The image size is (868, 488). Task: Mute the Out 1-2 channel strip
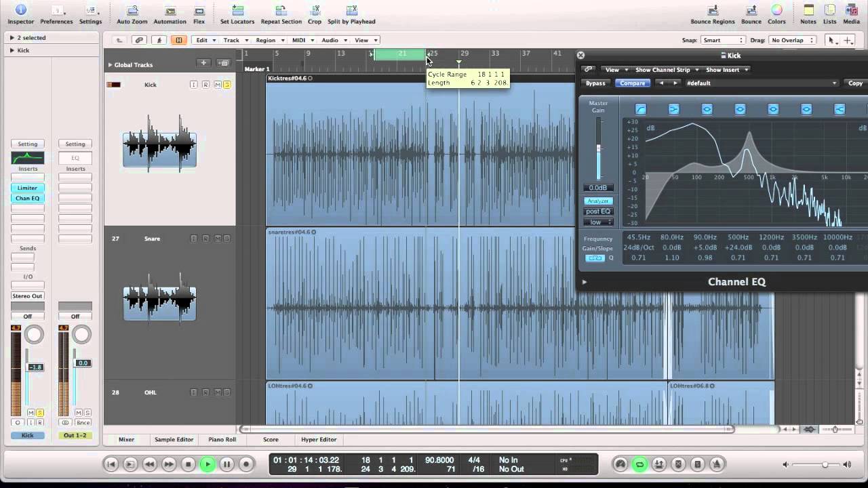click(79, 413)
